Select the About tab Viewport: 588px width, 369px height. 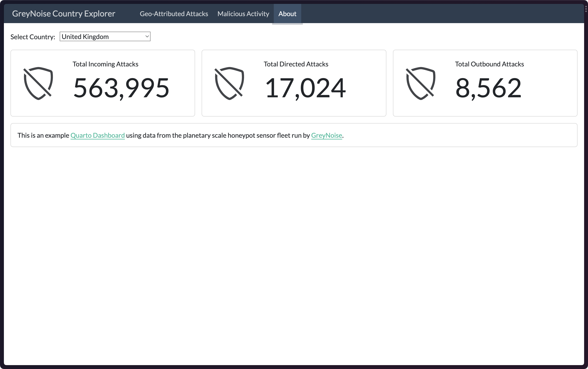tap(287, 14)
